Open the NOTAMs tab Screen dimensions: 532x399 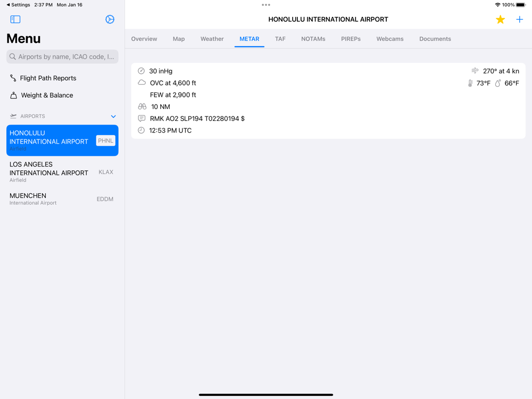[x=313, y=39]
